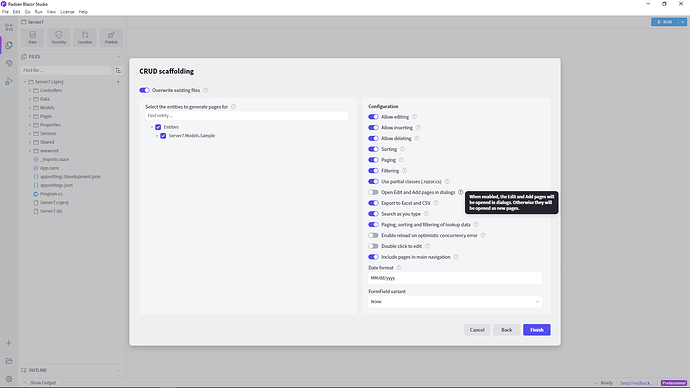Expand the Models folder
Screen dimensions: 690x388
pos(30,107)
